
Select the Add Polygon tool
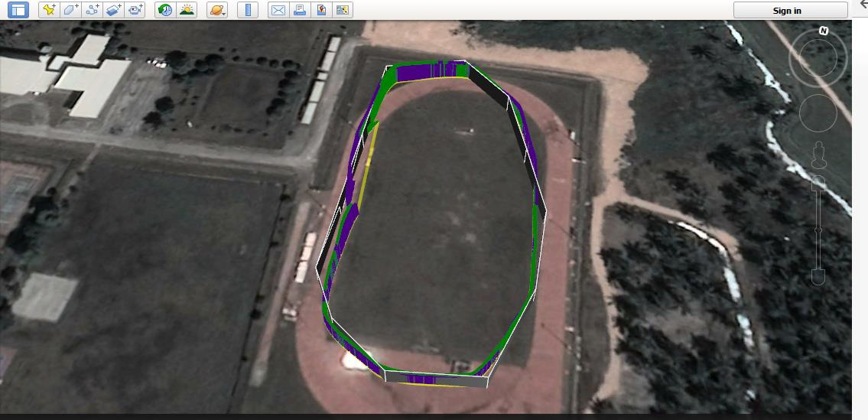tap(70, 10)
